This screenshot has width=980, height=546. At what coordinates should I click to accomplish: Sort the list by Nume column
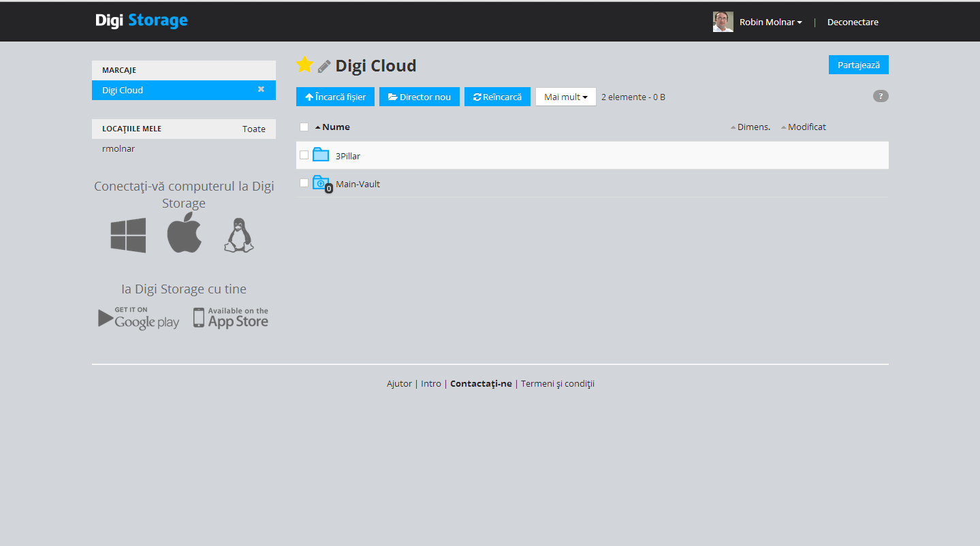332,127
